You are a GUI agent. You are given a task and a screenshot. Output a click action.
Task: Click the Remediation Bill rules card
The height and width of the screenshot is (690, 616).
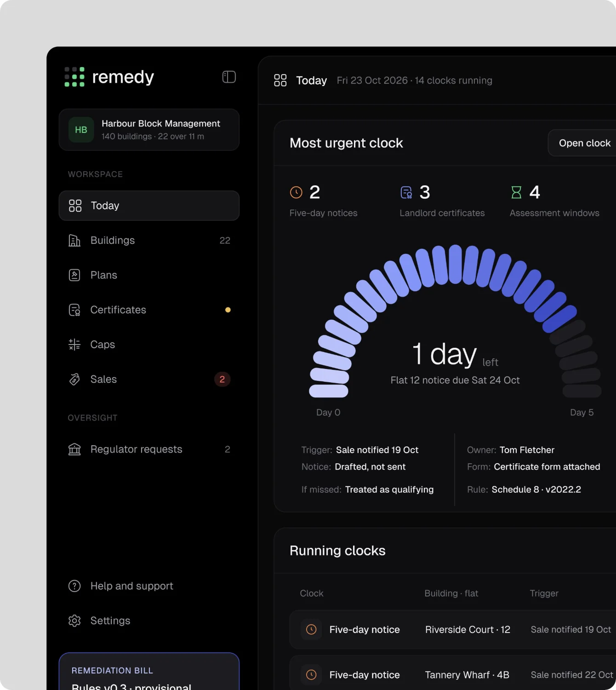(x=149, y=672)
